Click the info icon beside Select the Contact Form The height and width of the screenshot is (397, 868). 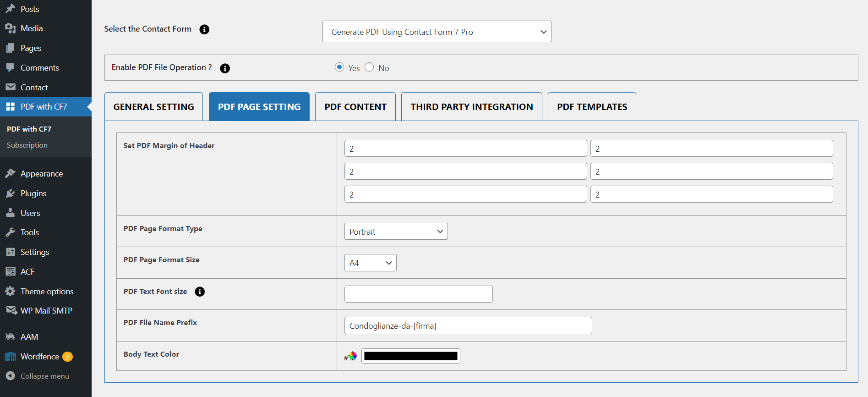[204, 29]
